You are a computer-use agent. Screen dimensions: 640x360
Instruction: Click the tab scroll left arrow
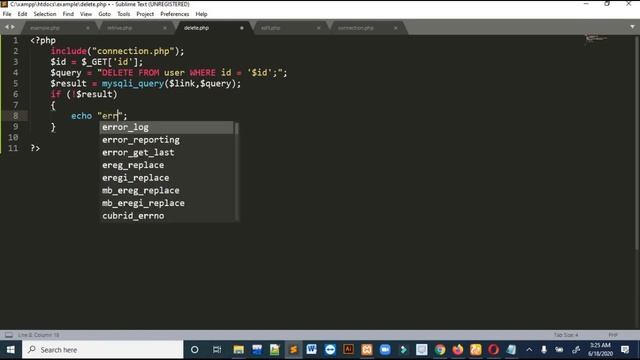pyautogui.click(x=7, y=27)
